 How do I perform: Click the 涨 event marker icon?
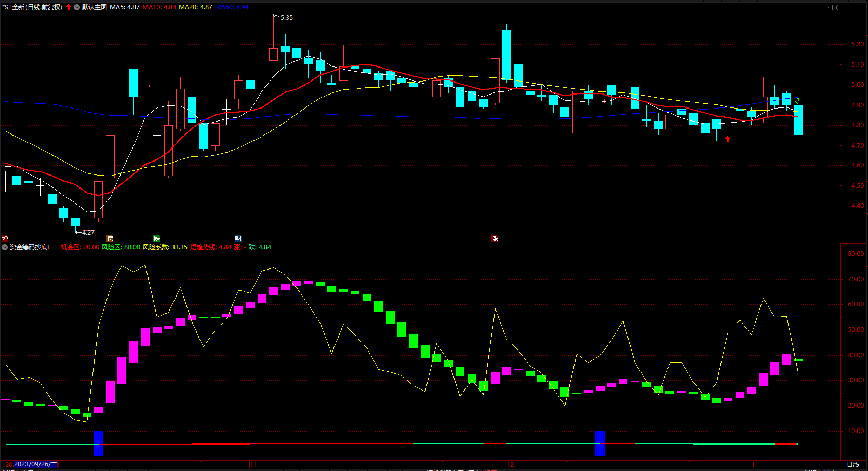(495, 239)
